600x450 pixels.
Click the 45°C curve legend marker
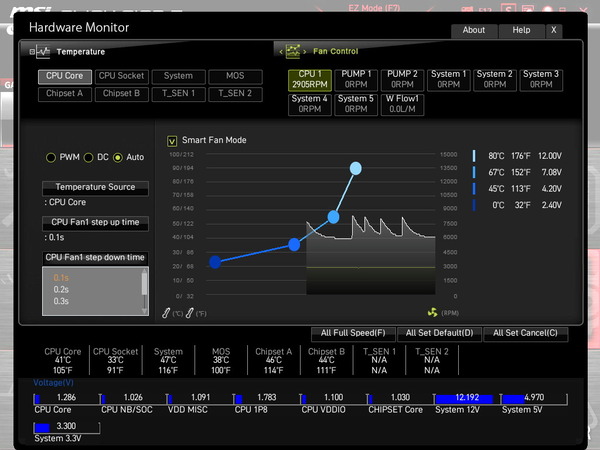point(474,188)
